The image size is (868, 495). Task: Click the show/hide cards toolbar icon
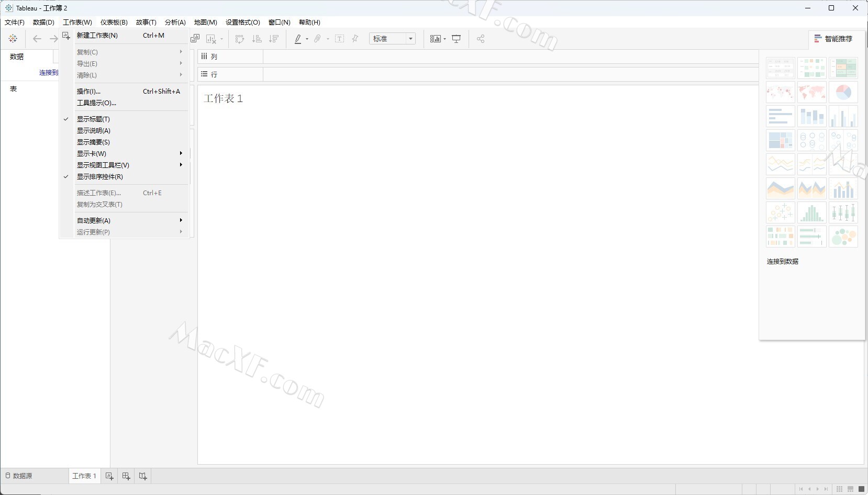[435, 39]
